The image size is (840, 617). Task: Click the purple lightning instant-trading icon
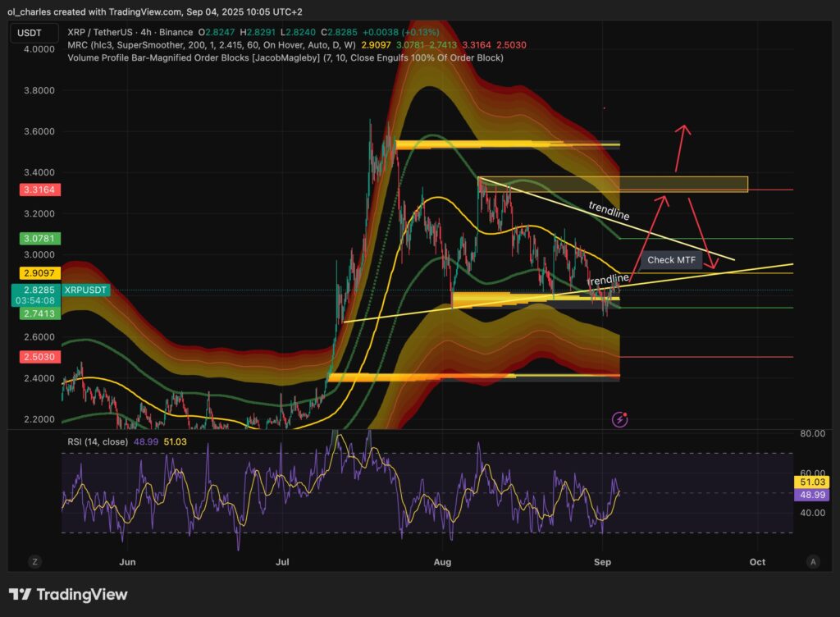(x=619, y=419)
